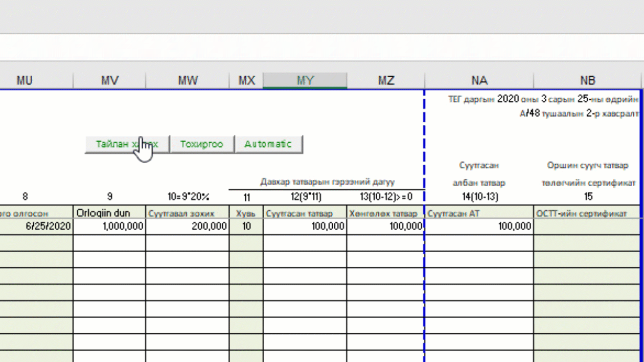
Task: Select column header NA
Action: pos(479,80)
